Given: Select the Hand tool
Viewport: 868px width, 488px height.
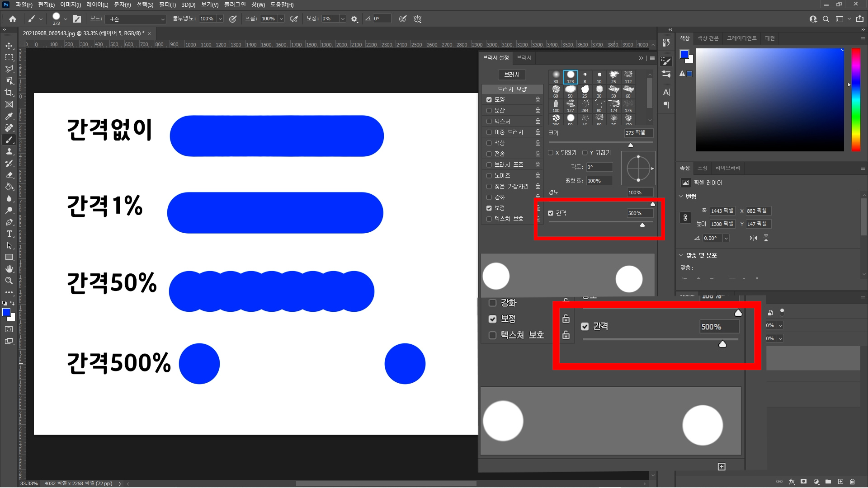Looking at the screenshot, I should [9, 269].
